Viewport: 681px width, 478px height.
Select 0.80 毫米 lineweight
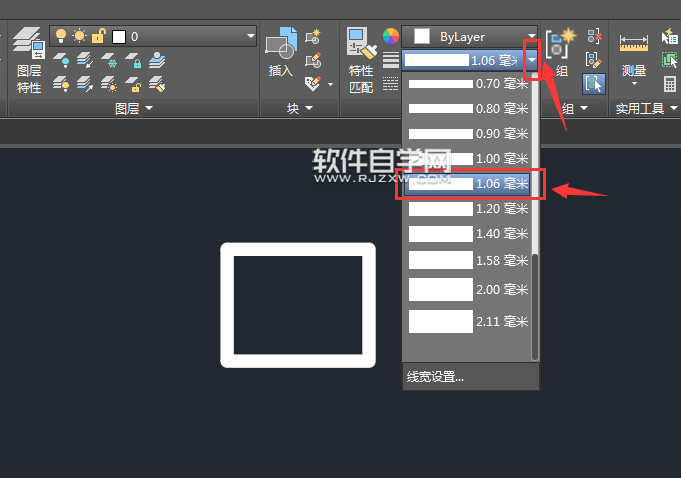point(468,109)
